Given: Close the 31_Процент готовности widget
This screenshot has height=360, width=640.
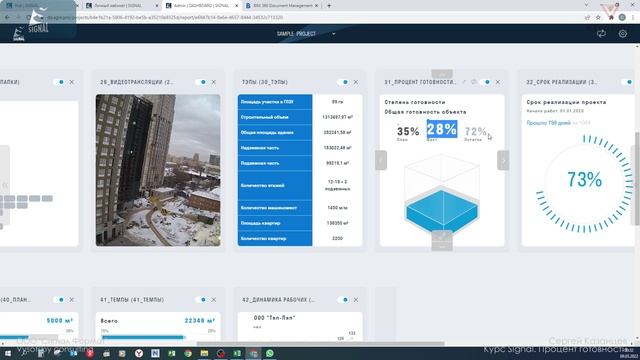Looking at the screenshot, I should 498,82.
